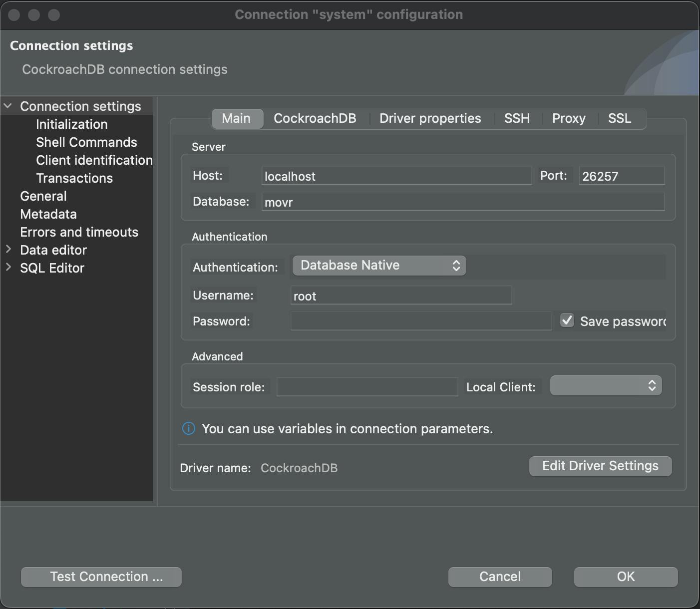This screenshot has height=609, width=700.
Task: Cancel the connection configuration dialog
Action: (x=499, y=577)
